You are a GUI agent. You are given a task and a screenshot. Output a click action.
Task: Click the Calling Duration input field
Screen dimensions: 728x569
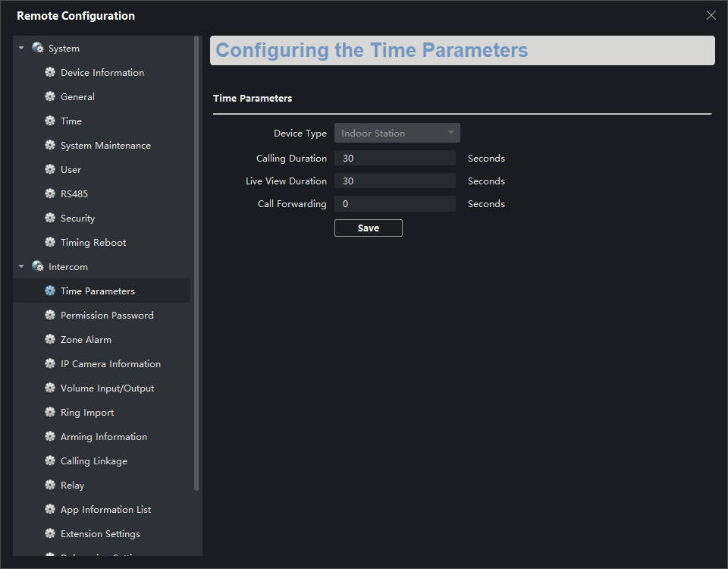tap(394, 159)
